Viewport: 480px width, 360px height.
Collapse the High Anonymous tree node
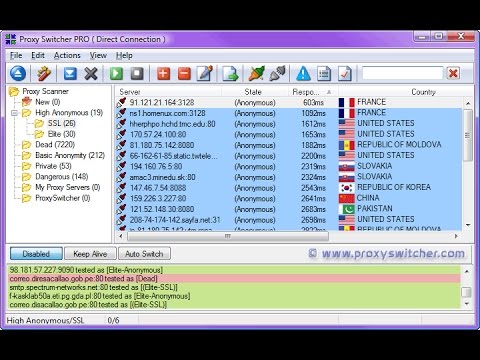click(x=14, y=113)
